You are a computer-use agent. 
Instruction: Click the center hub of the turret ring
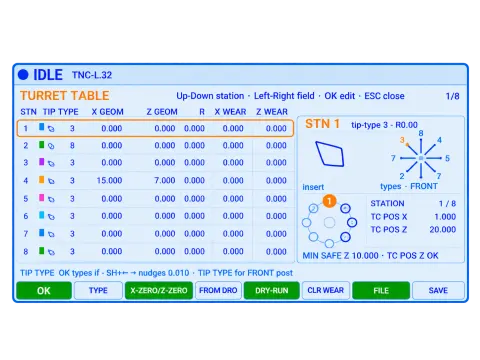click(329, 222)
